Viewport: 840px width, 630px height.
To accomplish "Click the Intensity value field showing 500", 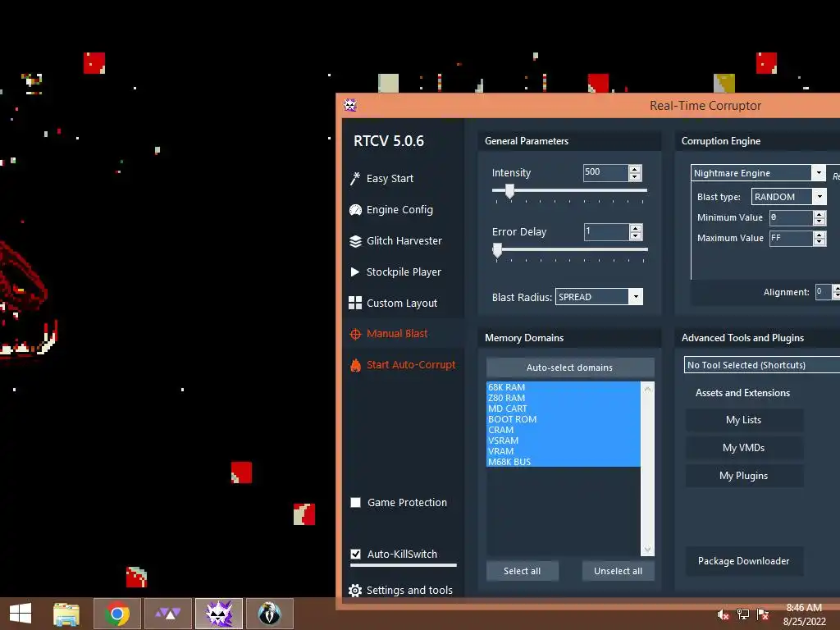I will click(605, 172).
